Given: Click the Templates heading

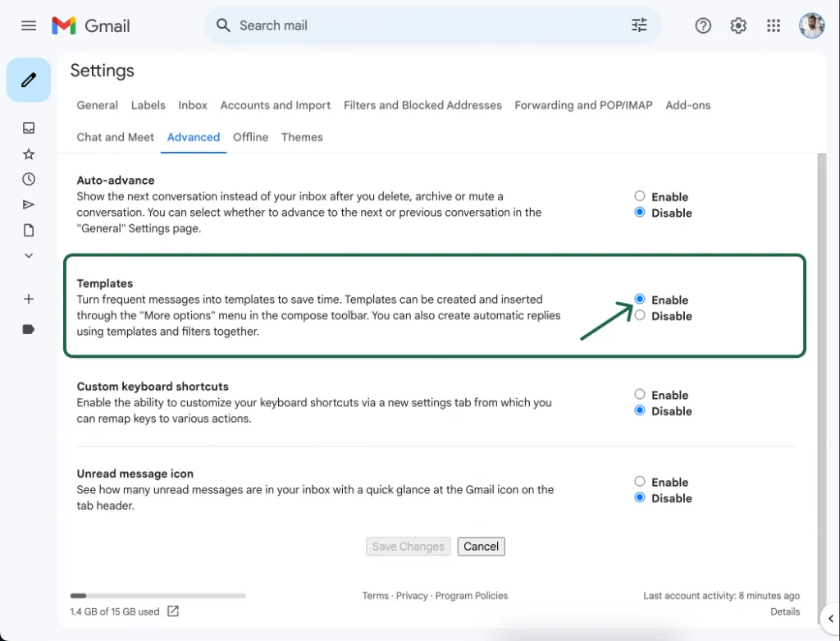Looking at the screenshot, I should 104,283.
